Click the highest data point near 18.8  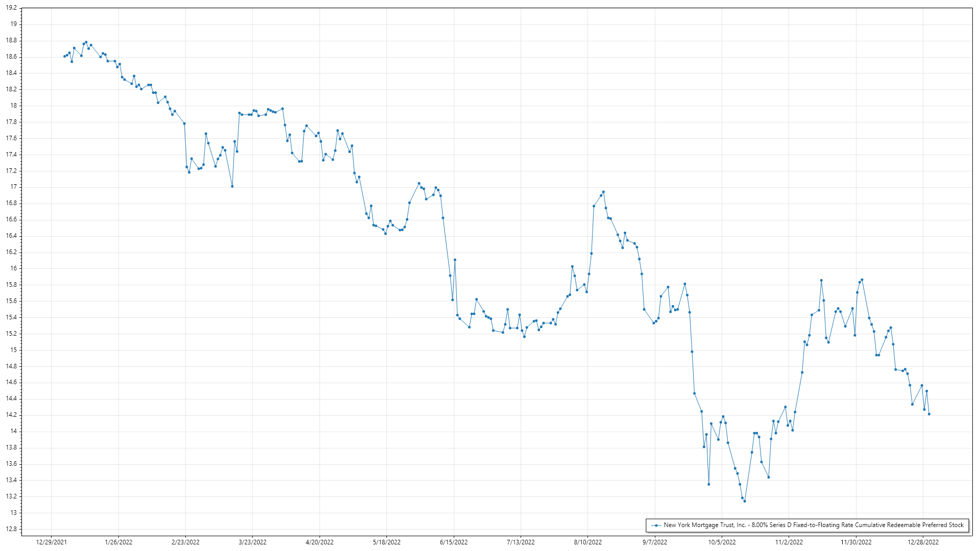[86, 42]
